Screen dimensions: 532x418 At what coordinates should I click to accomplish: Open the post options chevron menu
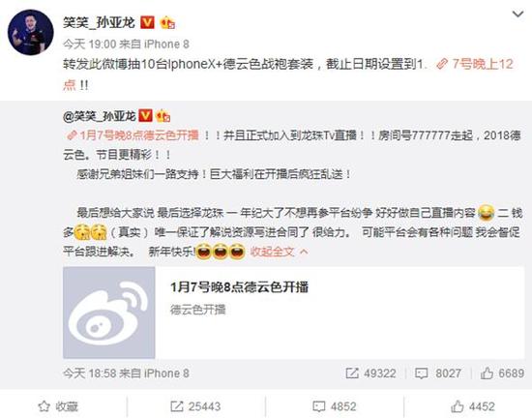[x=517, y=15]
